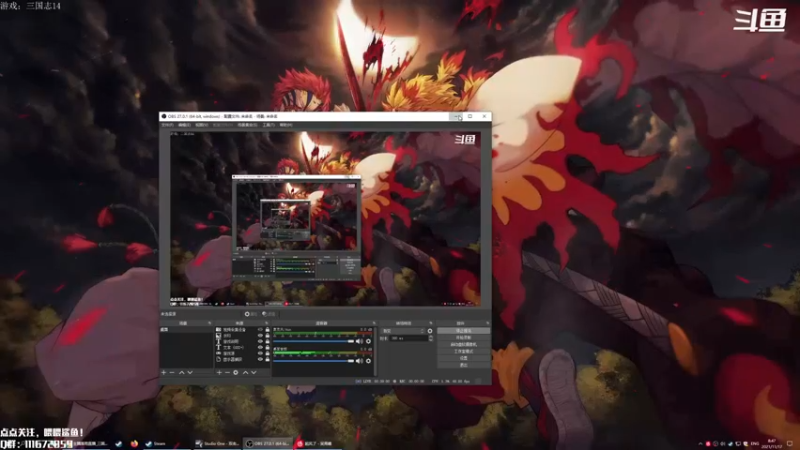800x450 pixels.
Task: Hide the 文本 (GDI+) source via its eye icon
Action: point(260,347)
